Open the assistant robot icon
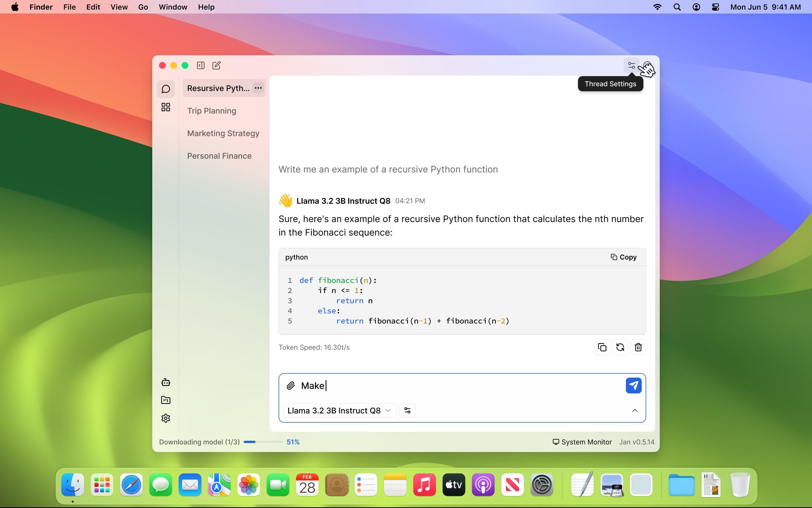This screenshot has width=812, height=508. (166, 383)
